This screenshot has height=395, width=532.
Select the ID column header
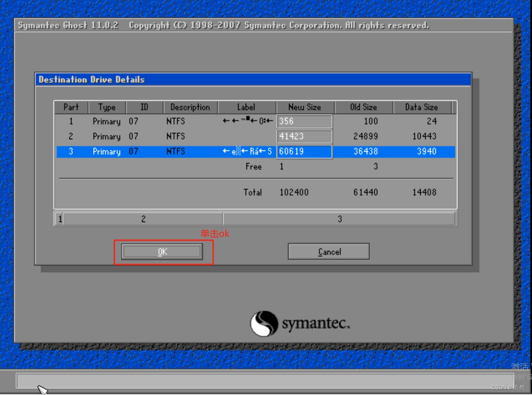tap(144, 107)
